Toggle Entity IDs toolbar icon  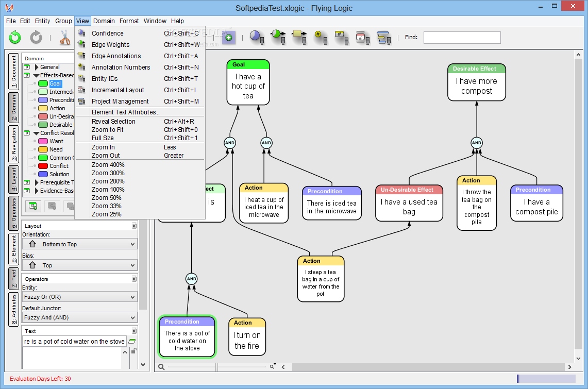coord(342,38)
